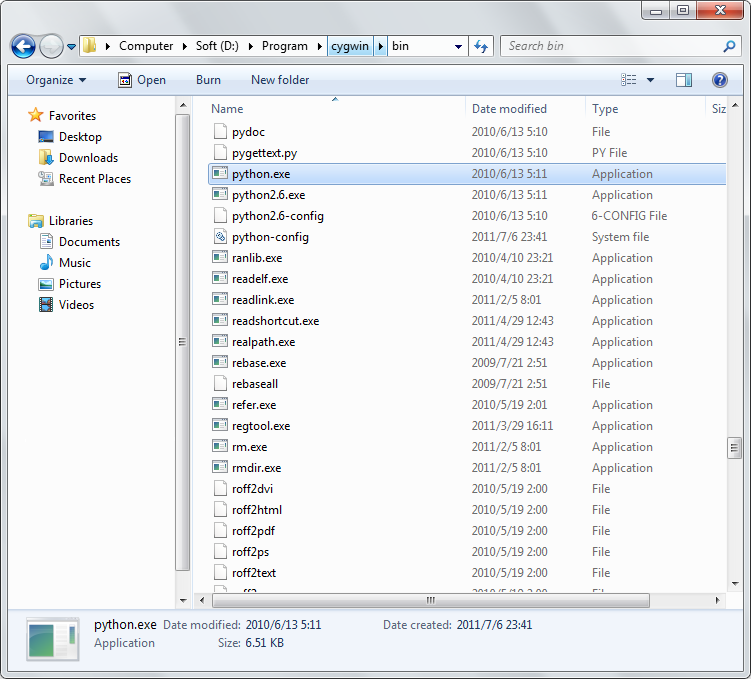Click Burn in the toolbar
This screenshot has width=751, height=679.
[208, 80]
